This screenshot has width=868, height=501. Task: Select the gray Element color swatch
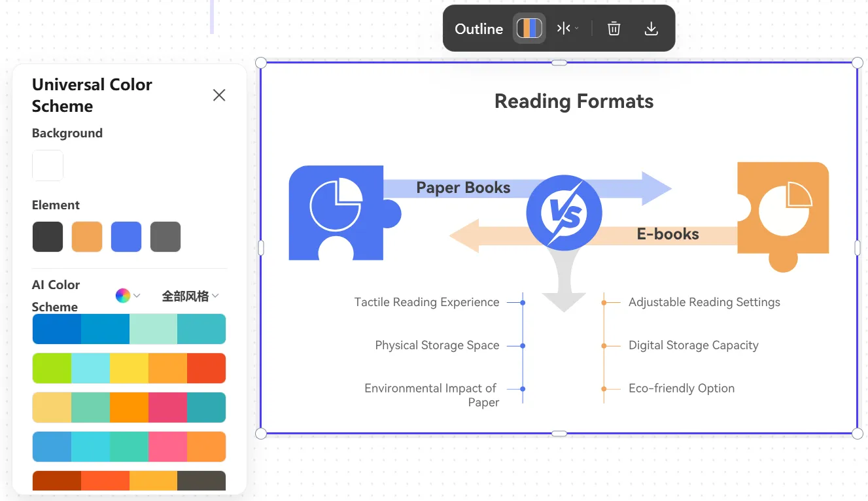point(165,237)
